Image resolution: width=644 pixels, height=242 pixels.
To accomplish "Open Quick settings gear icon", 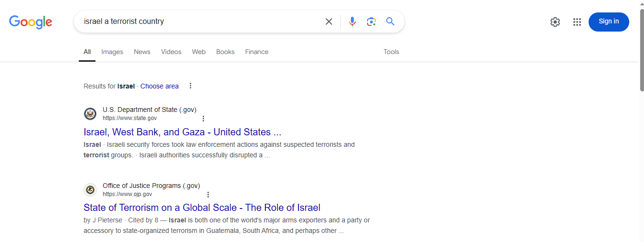I will pyautogui.click(x=555, y=22).
